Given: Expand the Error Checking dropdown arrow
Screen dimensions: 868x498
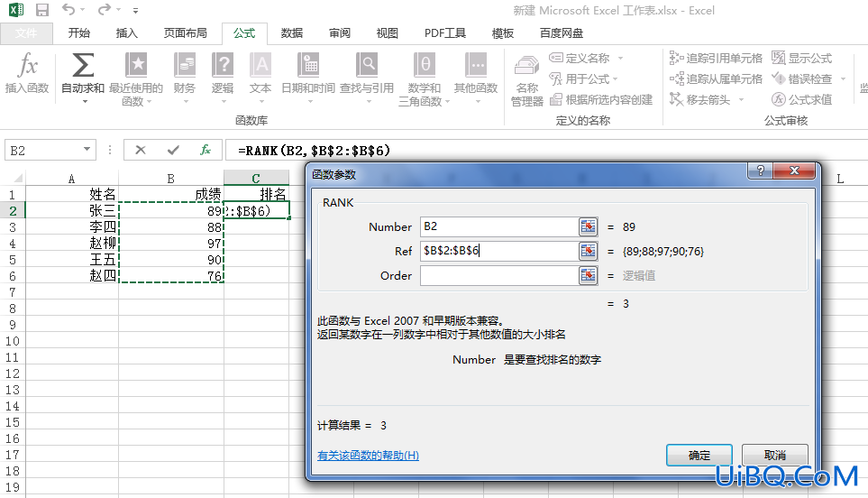Looking at the screenshot, I should pyautogui.click(x=843, y=79).
